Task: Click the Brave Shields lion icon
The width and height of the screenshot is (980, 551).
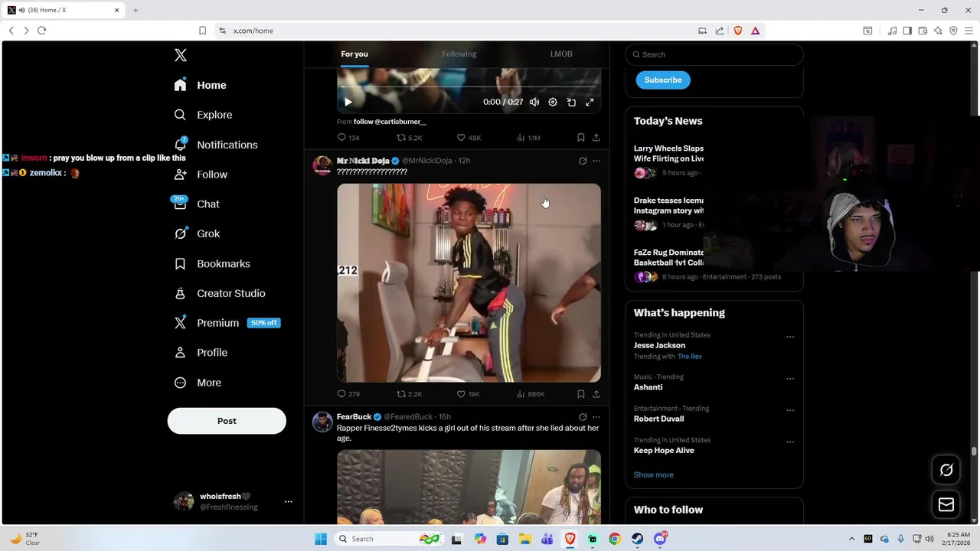Action: click(738, 31)
